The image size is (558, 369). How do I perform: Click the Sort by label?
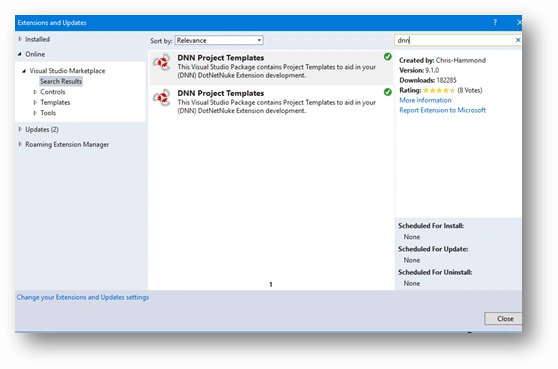(161, 41)
